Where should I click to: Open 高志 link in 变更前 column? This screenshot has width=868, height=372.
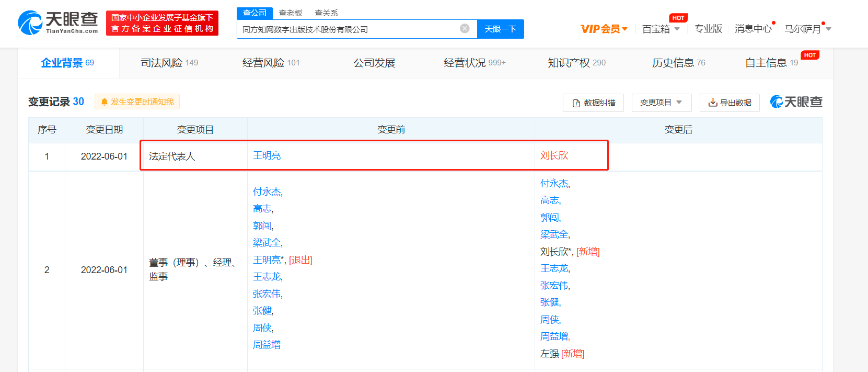click(x=262, y=209)
